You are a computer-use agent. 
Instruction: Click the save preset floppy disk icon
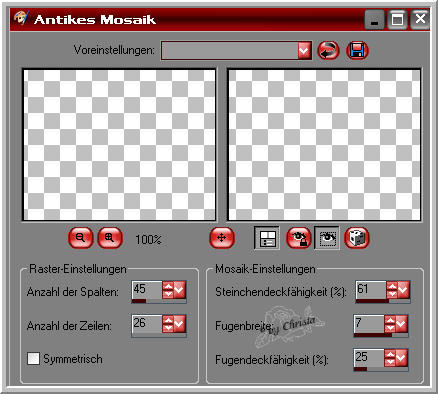(x=357, y=51)
